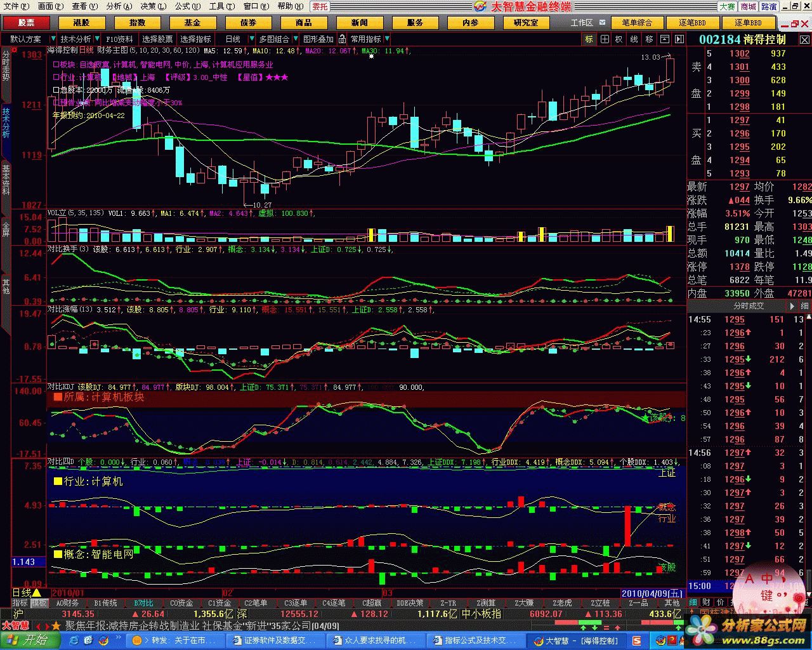Click the yellow triangle beside 日线
812x650 pixels.
(35, 593)
